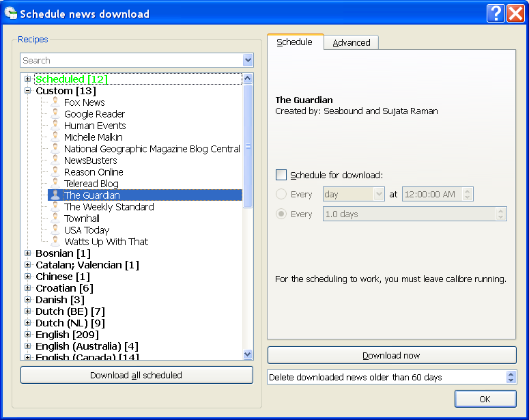529x420 pixels.
Task: Open the Search box dropdown arrow
Action: tap(248, 60)
